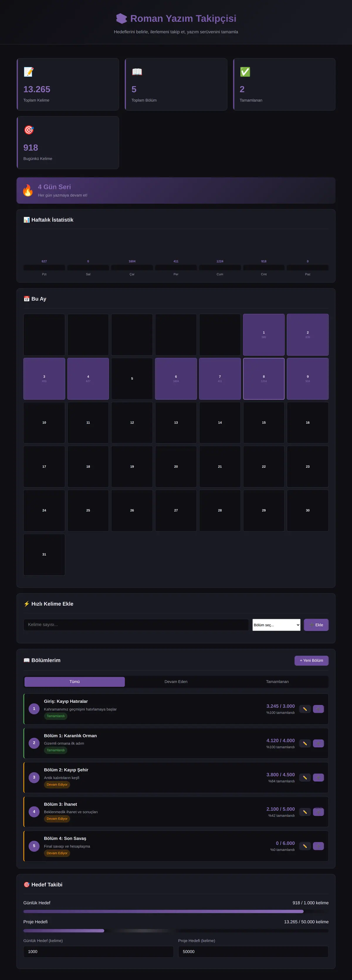Viewport: 352px width, 980px height.
Task: Click the '13.265' total words value
Action: pyautogui.click(x=37, y=89)
